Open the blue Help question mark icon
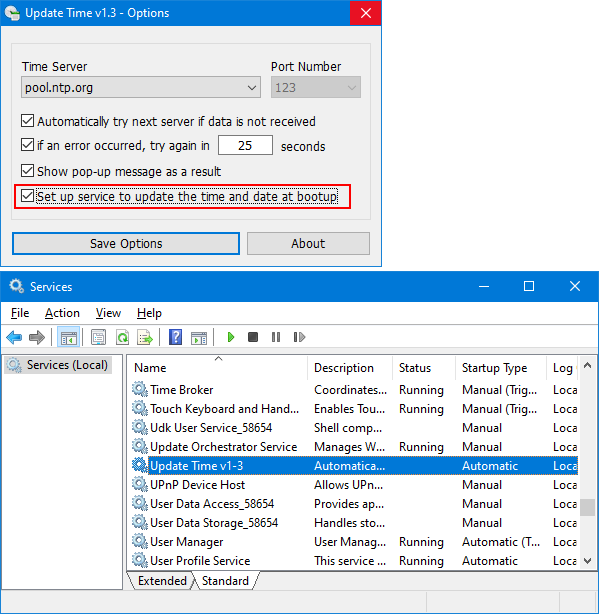 [175, 337]
